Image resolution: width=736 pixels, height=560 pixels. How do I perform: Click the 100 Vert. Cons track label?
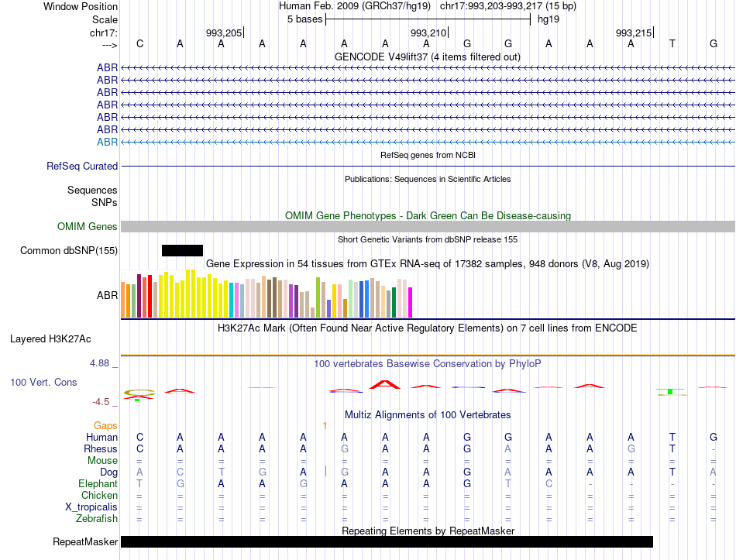[x=43, y=382]
